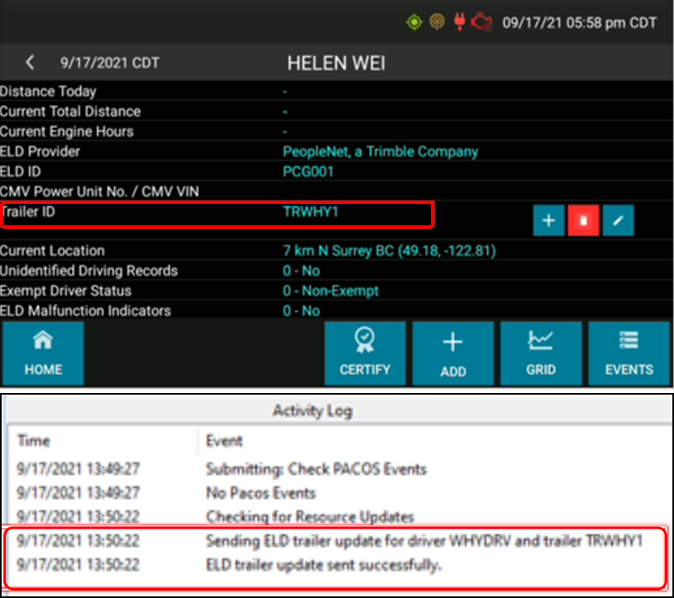The width and height of the screenshot is (674, 598).
Task: Open the HOME screen
Action: [43, 353]
